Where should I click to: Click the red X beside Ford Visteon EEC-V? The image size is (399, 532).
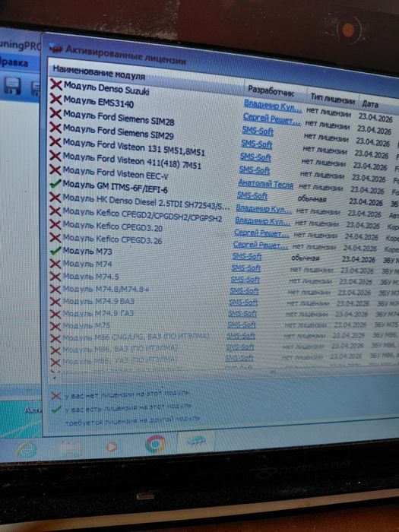tap(55, 169)
